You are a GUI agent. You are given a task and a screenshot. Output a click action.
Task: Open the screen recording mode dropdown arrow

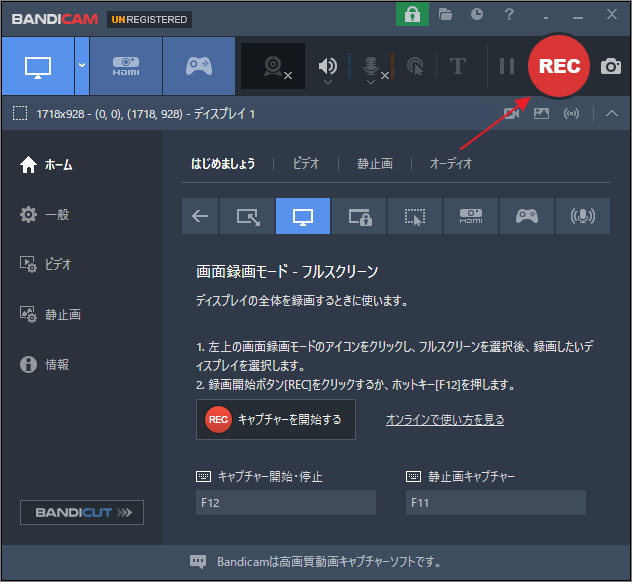coord(82,65)
